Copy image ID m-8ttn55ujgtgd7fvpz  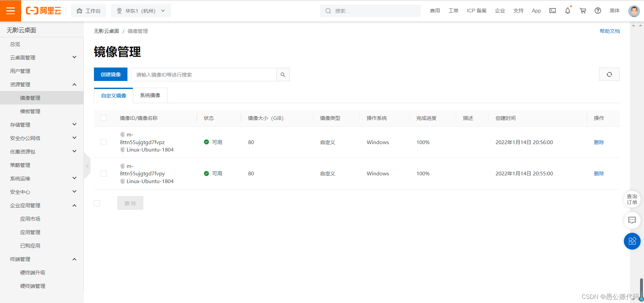coord(122,134)
